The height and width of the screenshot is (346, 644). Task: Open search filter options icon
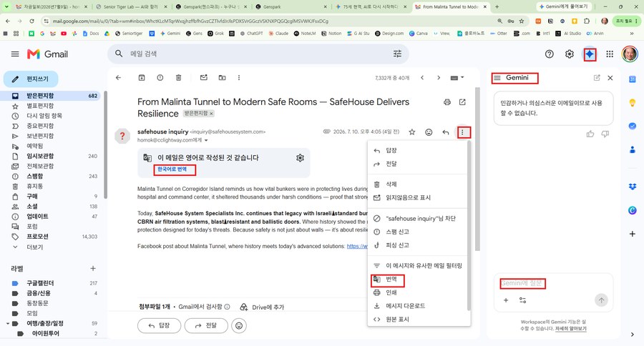[397, 54]
